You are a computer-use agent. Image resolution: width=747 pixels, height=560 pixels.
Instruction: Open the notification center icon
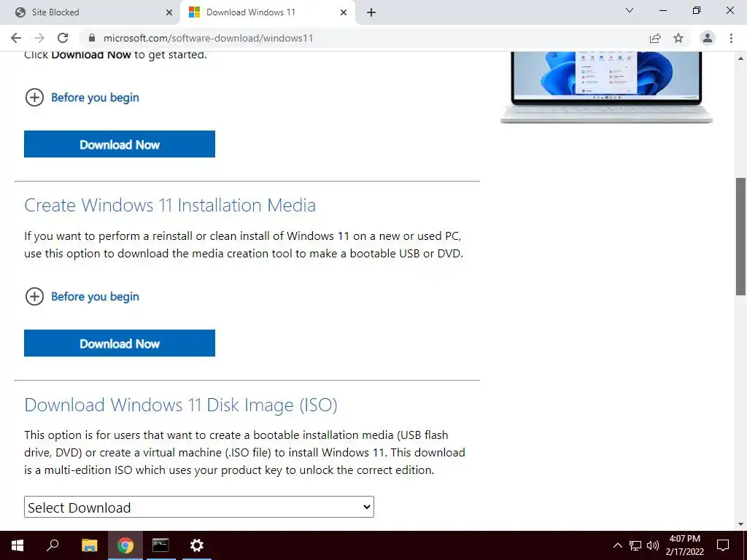point(723,545)
